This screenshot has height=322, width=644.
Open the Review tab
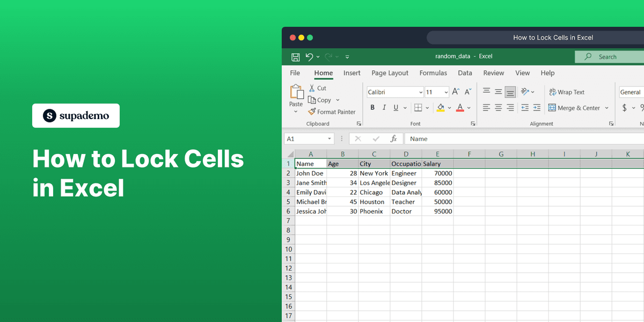tap(493, 73)
